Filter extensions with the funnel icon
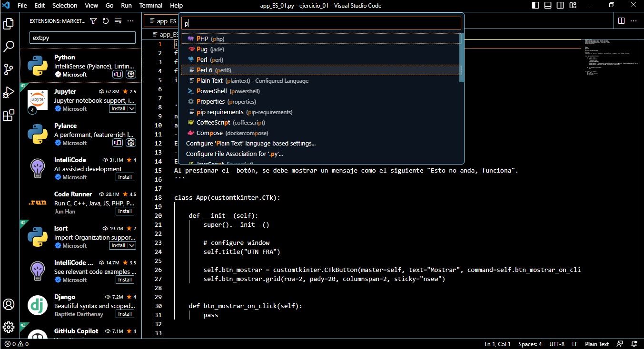The image size is (644, 349). coord(93,21)
